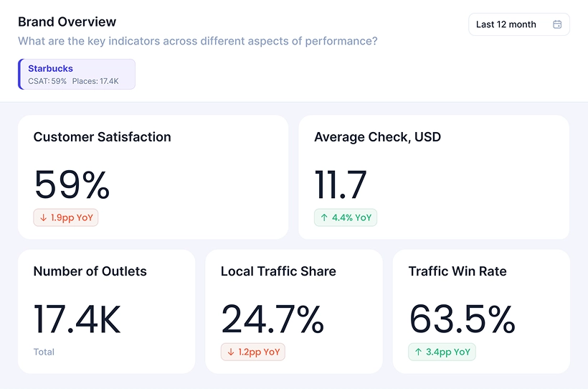The height and width of the screenshot is (389, 588).
Task: Click the 59% satisfaction value
Action: coord(72,184)
